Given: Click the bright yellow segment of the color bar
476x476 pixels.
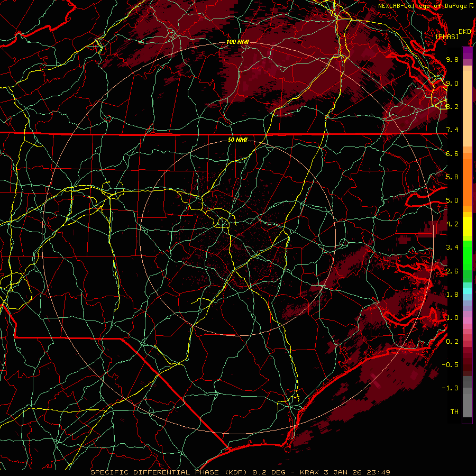Looking at the screenshot, I should click(x=467, y=226).
